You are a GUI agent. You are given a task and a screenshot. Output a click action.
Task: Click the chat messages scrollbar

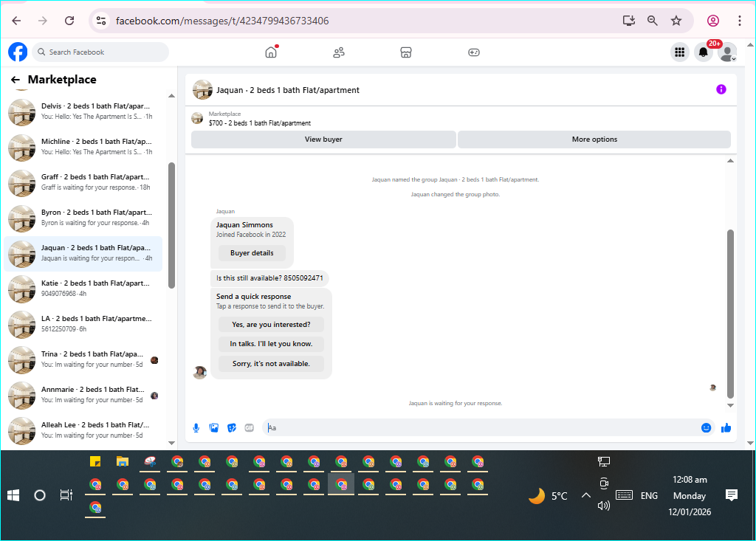[730, 314]
